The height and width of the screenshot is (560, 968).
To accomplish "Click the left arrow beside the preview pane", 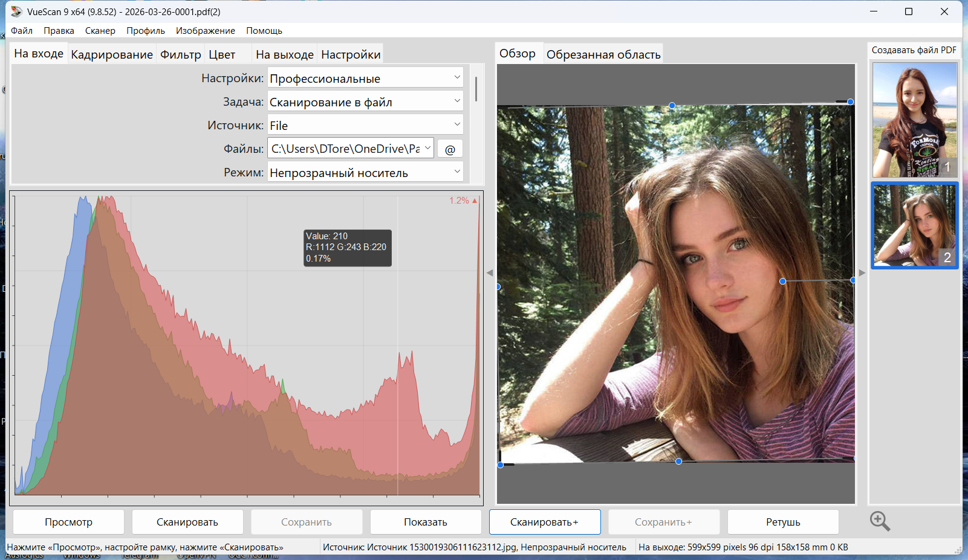I will click(490, 273).
